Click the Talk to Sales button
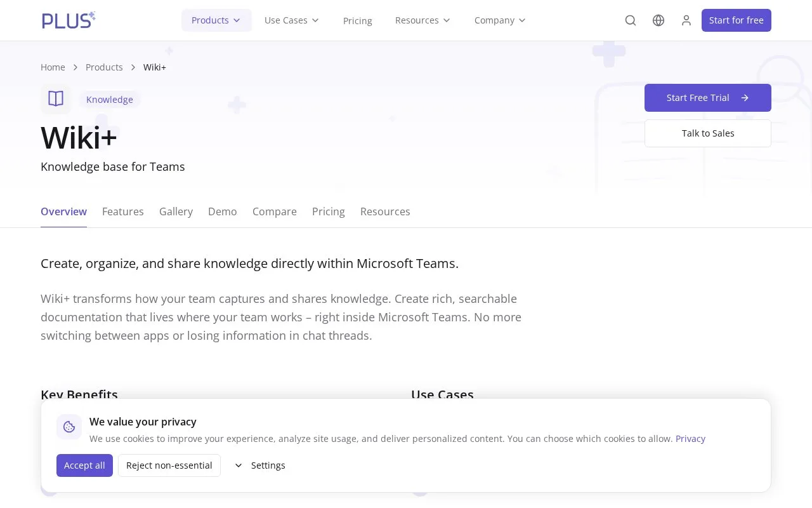The image size is (812, 508). [x=708, y=133]
